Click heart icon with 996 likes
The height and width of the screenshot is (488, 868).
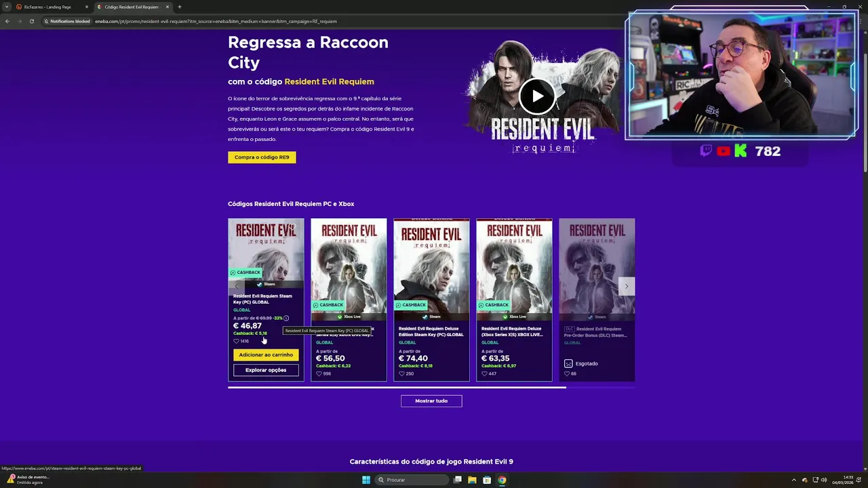(x=319, y=373)
